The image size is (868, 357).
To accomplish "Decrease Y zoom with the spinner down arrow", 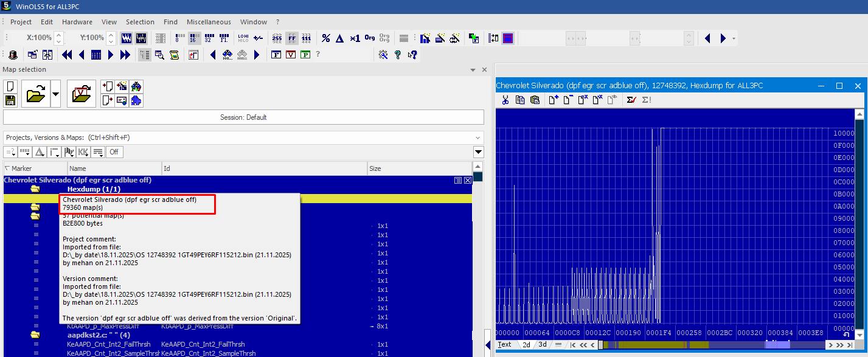I will pos(111,41).
